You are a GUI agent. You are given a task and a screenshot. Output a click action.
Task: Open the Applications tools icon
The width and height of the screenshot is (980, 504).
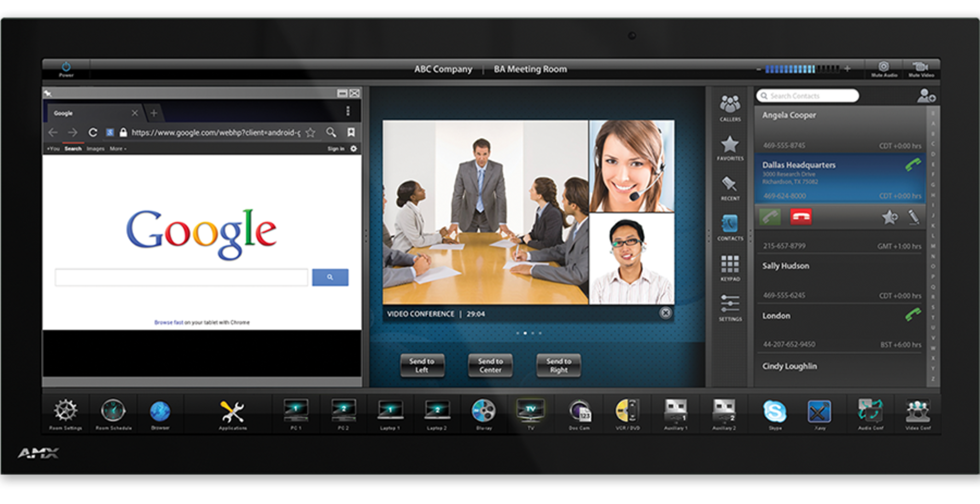(233, 412)
